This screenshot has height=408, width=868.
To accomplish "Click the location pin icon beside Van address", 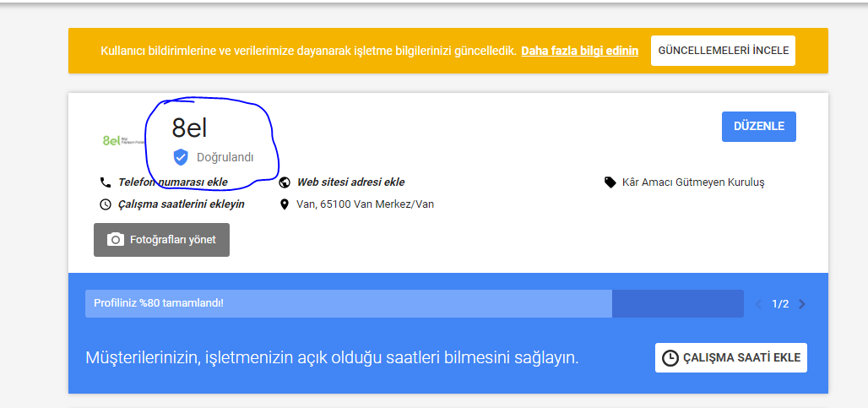I will coord(285,204).
